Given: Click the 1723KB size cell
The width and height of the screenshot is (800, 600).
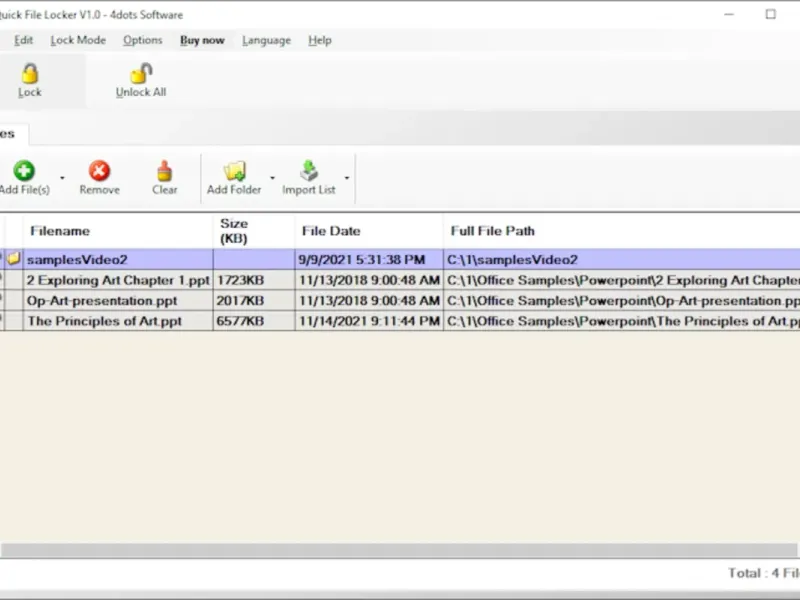Looking at the screenshot, I should pyautogui.click(x=254, y=280).
